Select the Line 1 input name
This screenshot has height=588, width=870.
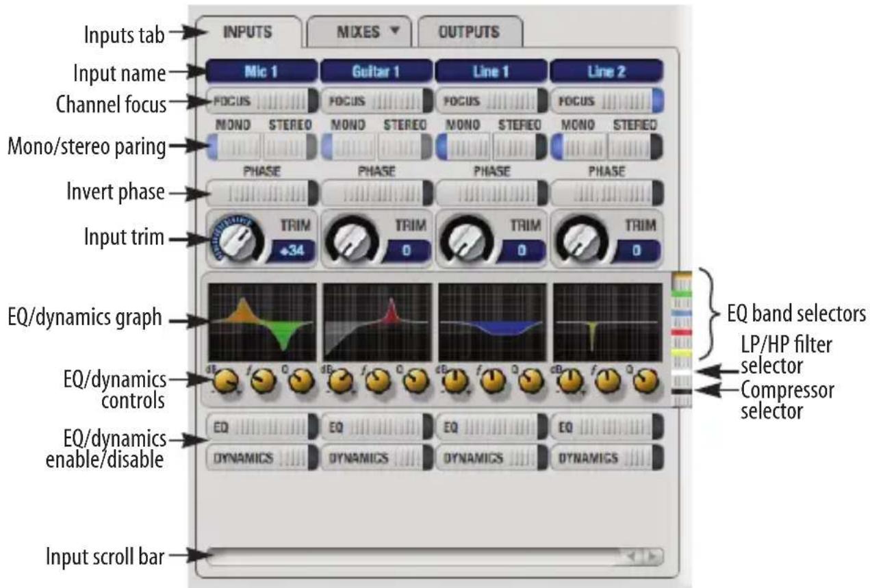(491, 71)
